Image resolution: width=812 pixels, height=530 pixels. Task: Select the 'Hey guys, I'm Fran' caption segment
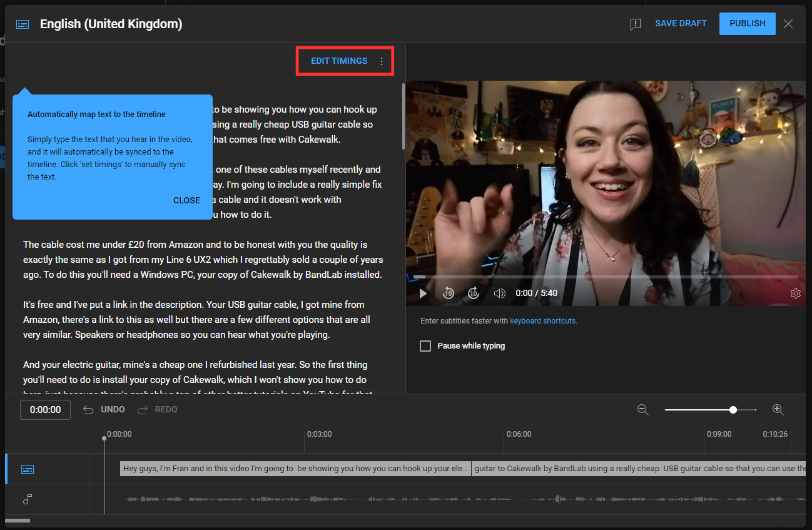coord(295,469)
